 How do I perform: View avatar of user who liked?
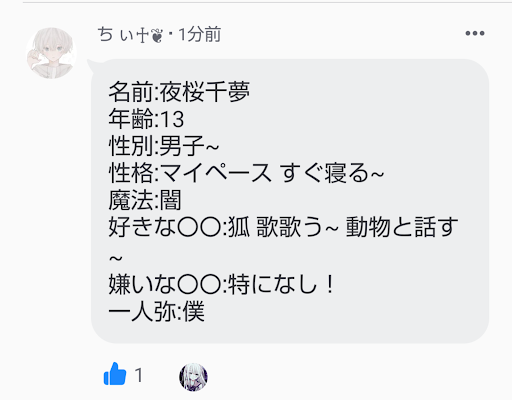tap(193, 377)
